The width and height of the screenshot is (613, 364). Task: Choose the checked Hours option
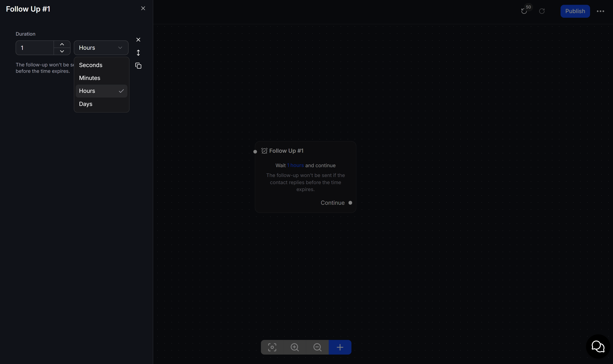101,91
